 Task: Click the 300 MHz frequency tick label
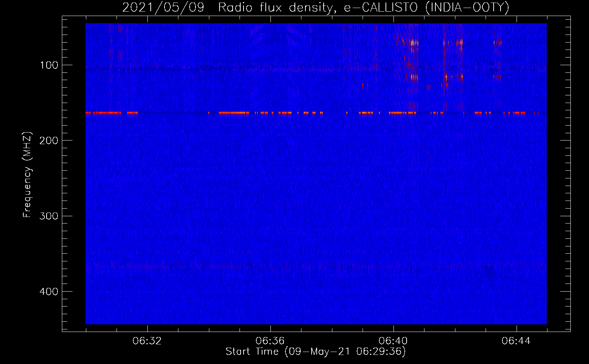pyautogui.click(x=49, y=216)
